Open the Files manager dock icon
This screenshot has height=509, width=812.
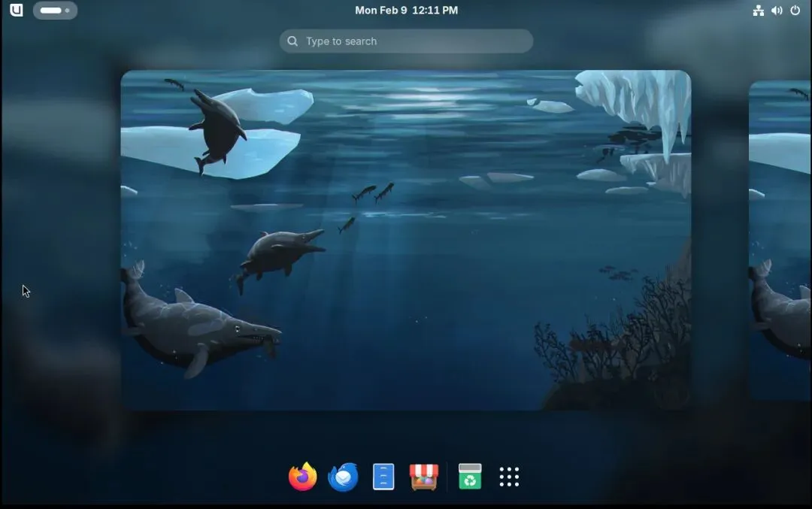coord(383,477)
